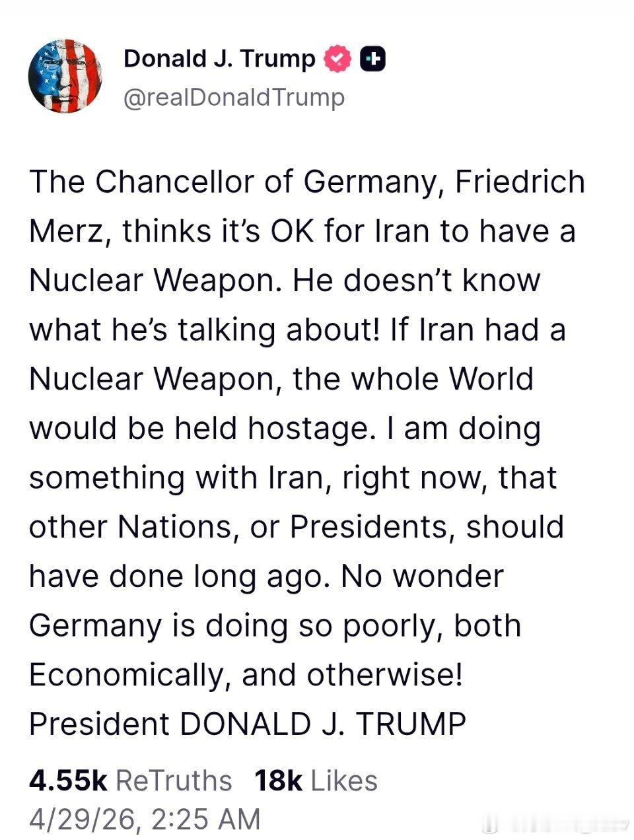Viewport: 634px width, 840px height.
Task: Click 'President DONALD J. TRUMP' signature line
Action: click(248, 724)
